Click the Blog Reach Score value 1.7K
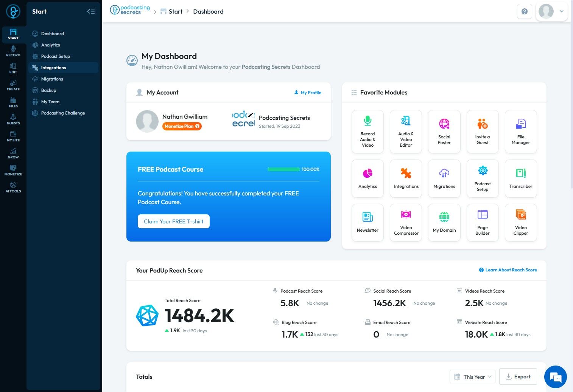The image size is (573, 392). 290,335
